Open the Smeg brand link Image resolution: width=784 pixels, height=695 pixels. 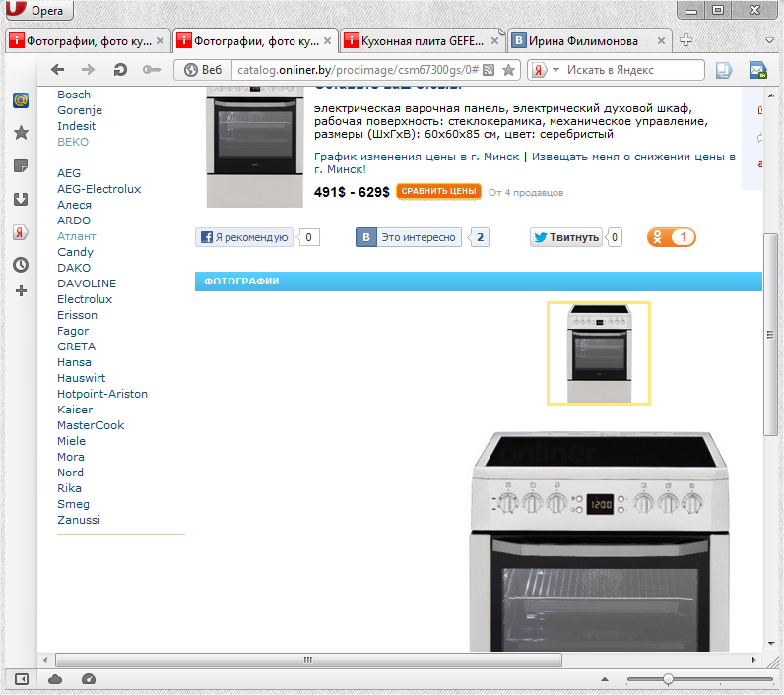point(73,505)
